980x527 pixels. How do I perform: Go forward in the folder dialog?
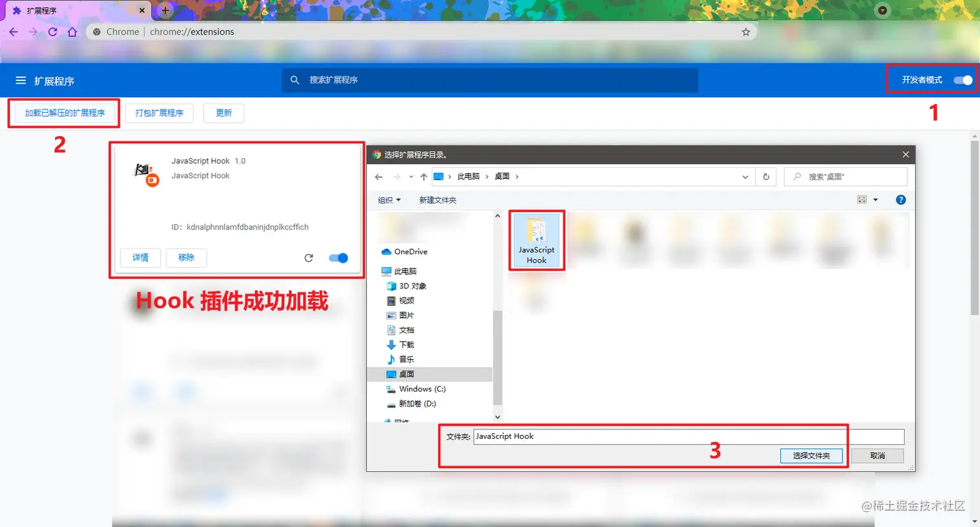click(396, 176)
